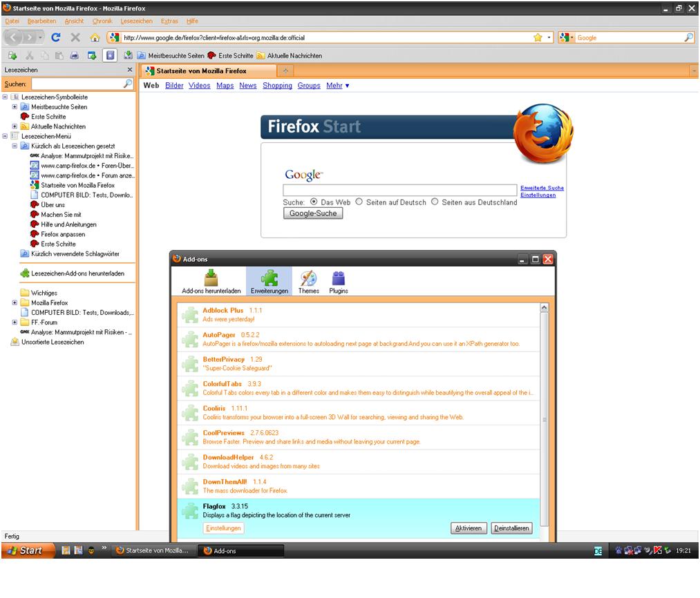Expand the FF.-Forum bookmark folder

click(15, 322)
